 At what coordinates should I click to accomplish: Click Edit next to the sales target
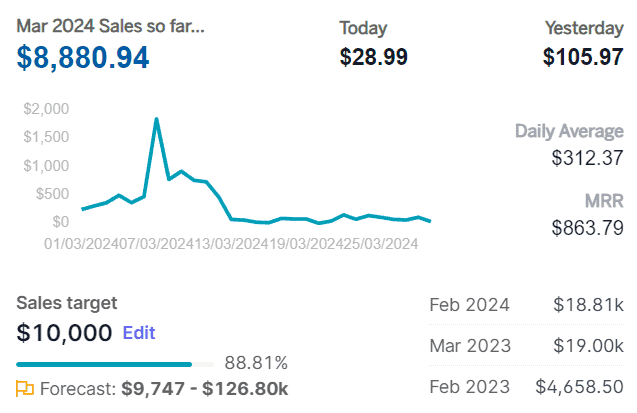coord(139,332)
